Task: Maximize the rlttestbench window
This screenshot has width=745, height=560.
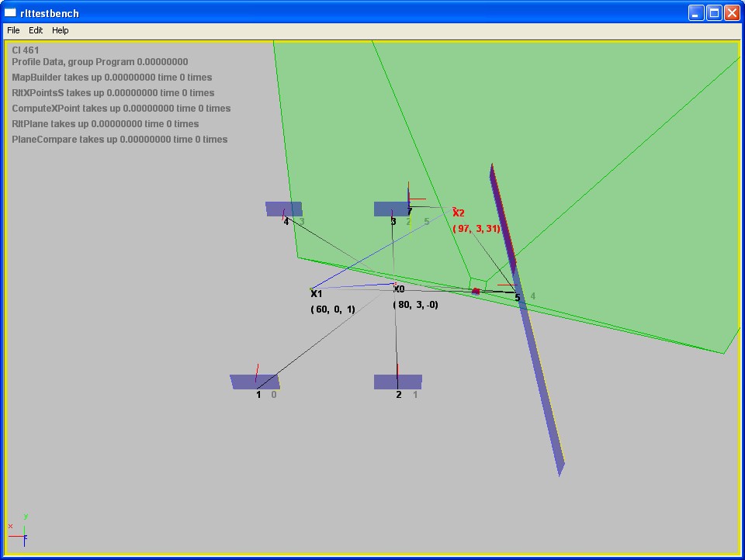Action: click(713, 12)
